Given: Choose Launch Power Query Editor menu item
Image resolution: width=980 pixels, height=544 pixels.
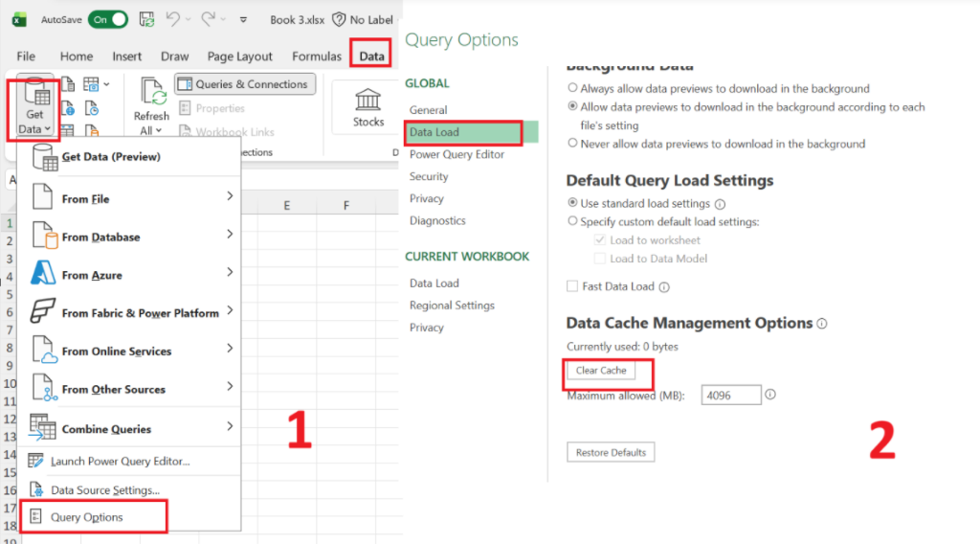Looking at the screenshot, I should pyautogui.click(x=129, y=461).
